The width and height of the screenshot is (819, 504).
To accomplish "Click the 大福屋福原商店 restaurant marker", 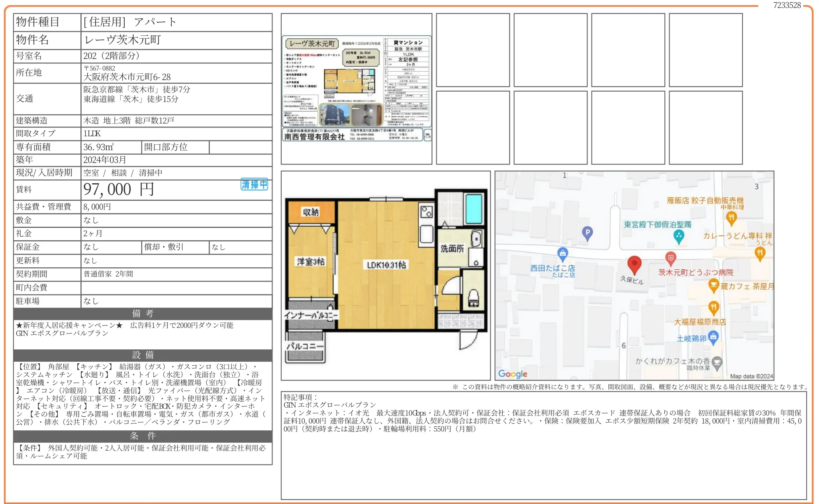I will tap(713, 308).
